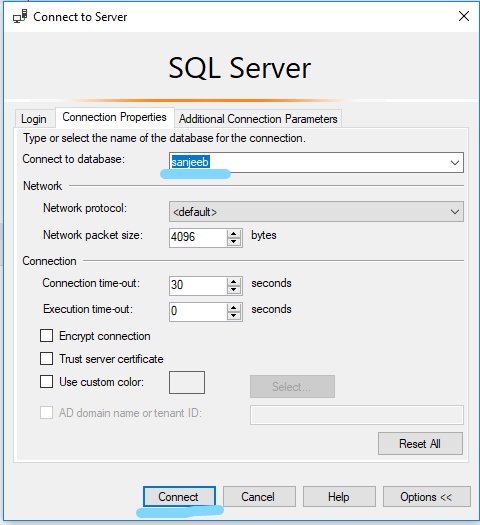Click the Connect to Server title icon

point(20,16)
